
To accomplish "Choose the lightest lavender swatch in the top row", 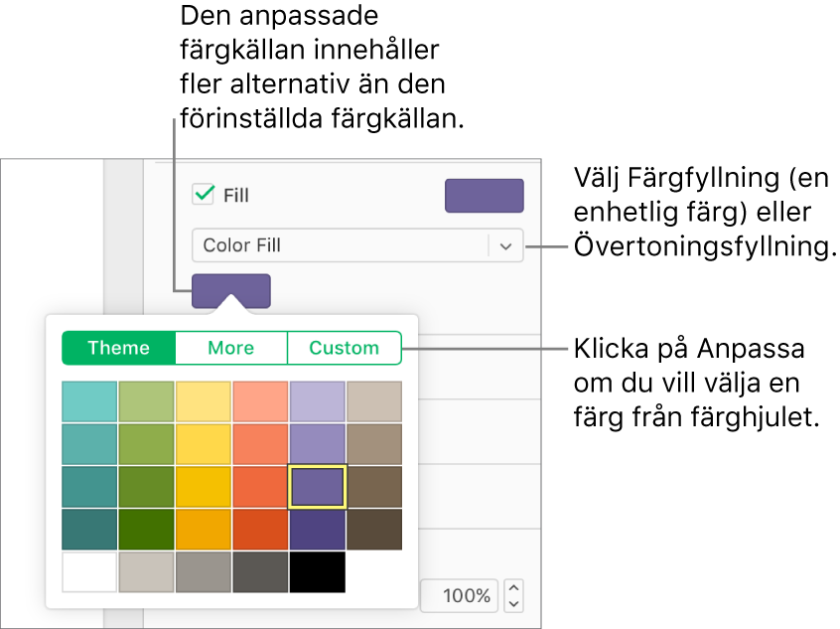I will (x=318, y=401).
